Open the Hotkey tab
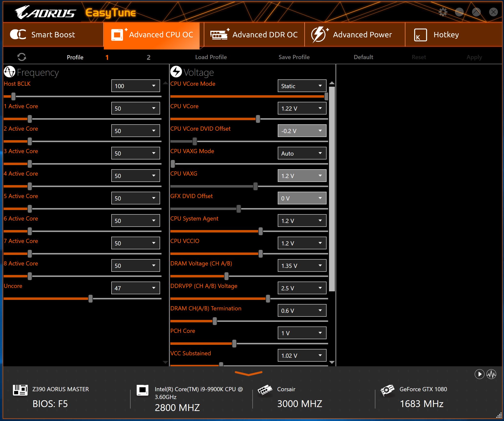The width and height of the screenshot is (504, 421). click(x=453, y=34)
